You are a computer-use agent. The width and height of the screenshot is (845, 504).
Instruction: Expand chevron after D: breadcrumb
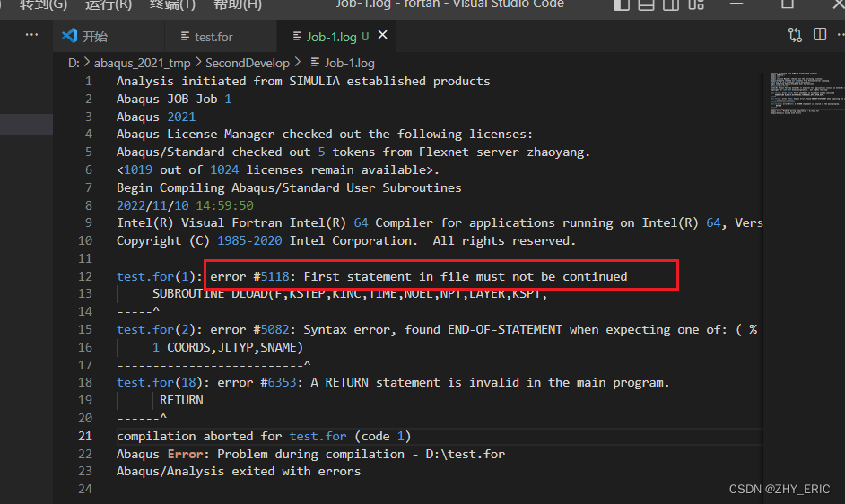pos(87,63)
